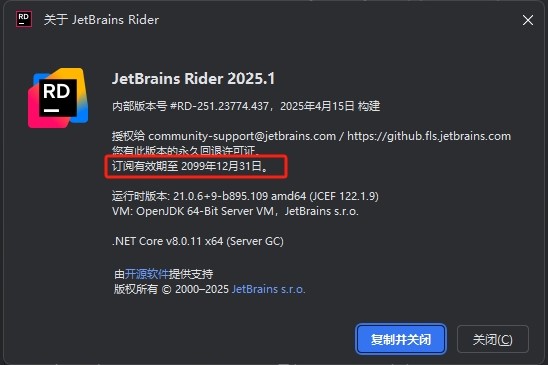Image resolution: width=548 pixels, height=365 pixels.
Task: Click the build number #RD-251.23774.437 text
Action: pos(219,106)
